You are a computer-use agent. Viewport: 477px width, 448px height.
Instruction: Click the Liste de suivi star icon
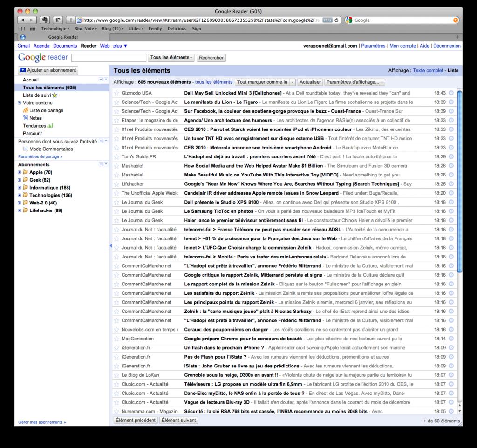click(55, 95)
